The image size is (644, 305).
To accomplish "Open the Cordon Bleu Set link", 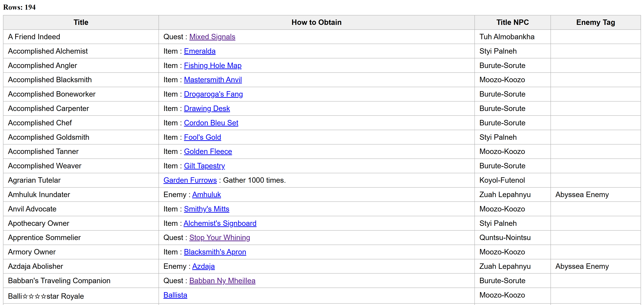I will [211, 123].
